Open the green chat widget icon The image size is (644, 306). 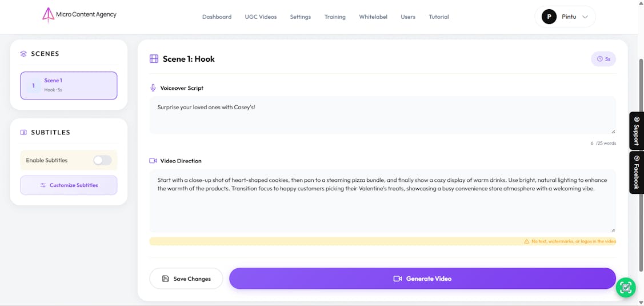(626, 288)
